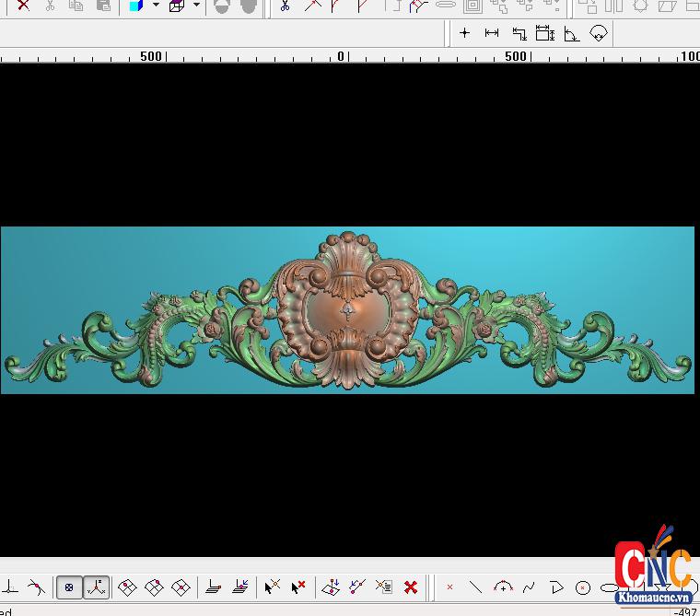Click the red X delete icon in top toolbar
The width and height of the screenshot is (700, 616).
click(23, 6)
